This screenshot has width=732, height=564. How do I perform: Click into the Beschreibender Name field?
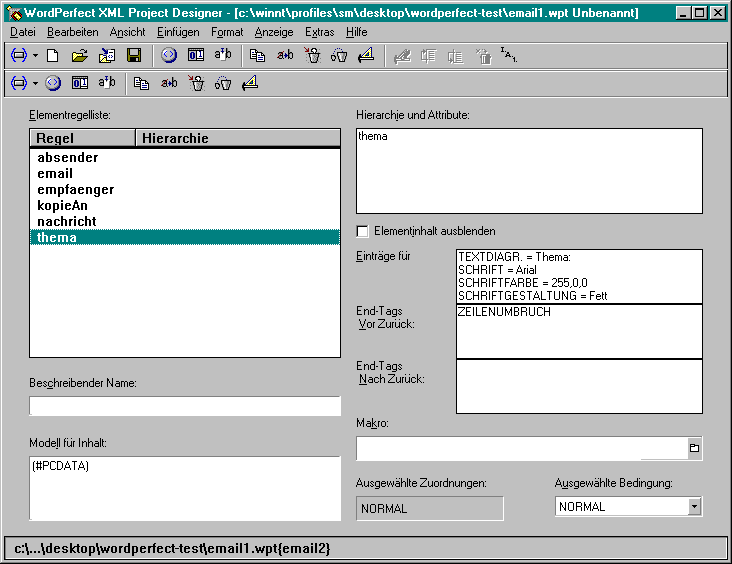[185, 406]
